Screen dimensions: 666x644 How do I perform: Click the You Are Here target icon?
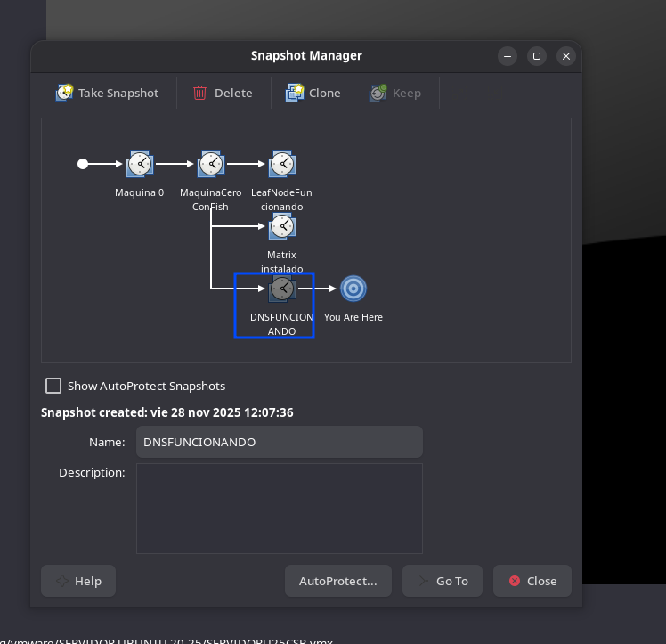353,289
